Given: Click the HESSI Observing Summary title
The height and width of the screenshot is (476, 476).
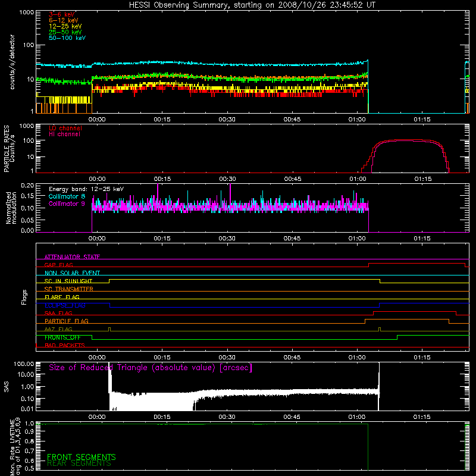Looking at the screenshot, I should tap(252, 5).
